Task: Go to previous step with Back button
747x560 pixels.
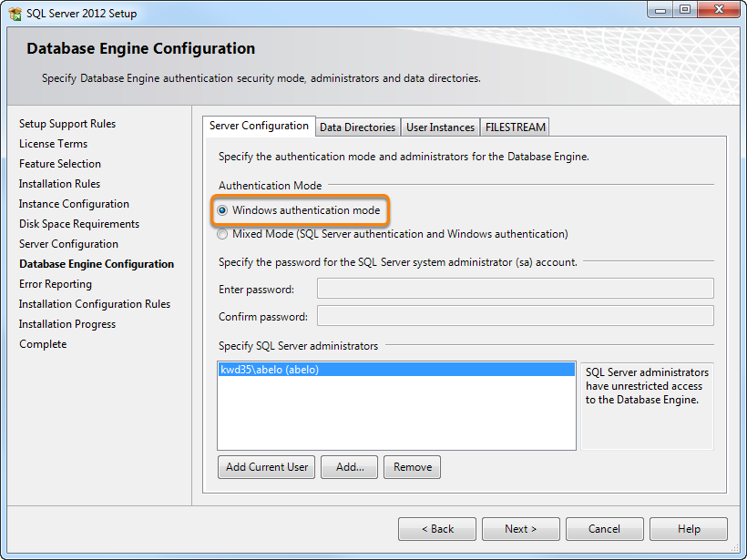Action: click(x=437, y=529)
